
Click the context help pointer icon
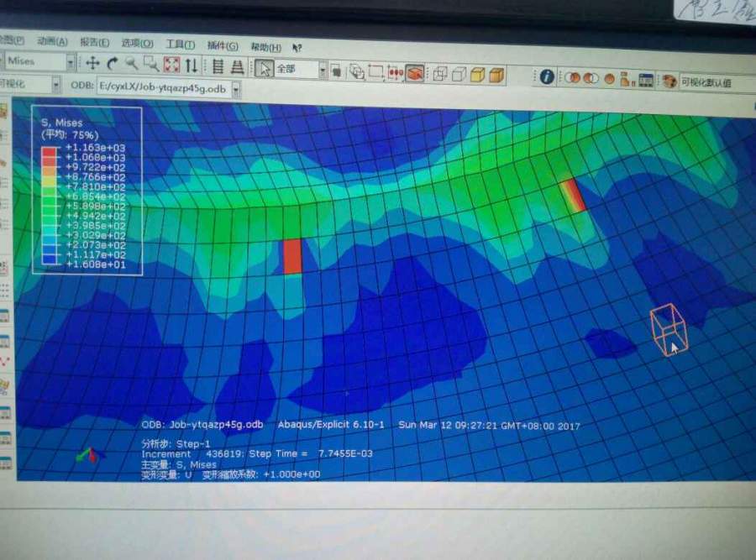[297, 48]
